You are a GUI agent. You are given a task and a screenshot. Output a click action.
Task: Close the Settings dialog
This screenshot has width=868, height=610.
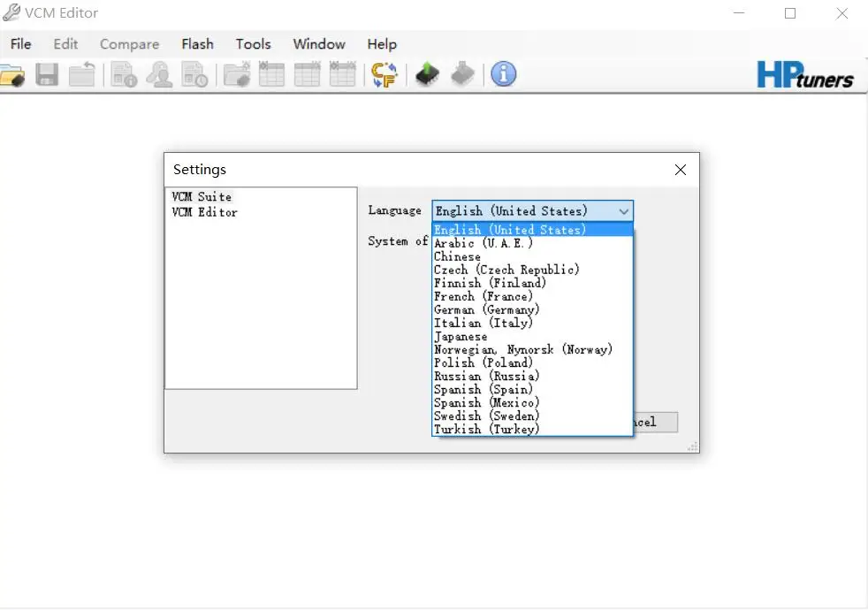681,170
